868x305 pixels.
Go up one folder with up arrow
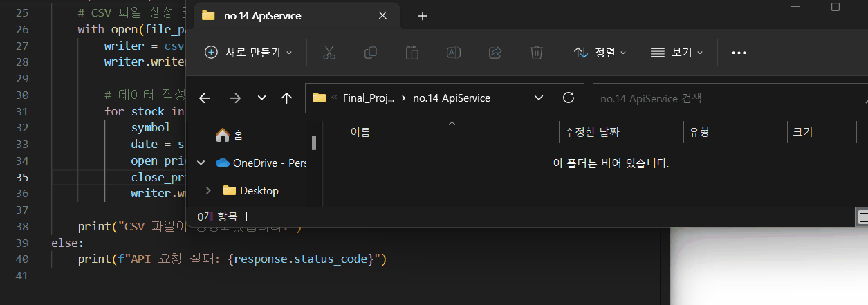pyautogui.click(x=286, y=98)
